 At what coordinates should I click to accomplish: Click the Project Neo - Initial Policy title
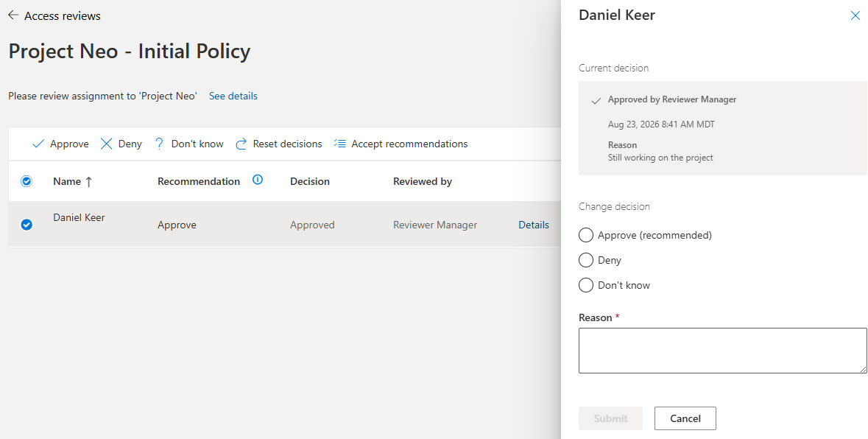click(x=130, y=51)
